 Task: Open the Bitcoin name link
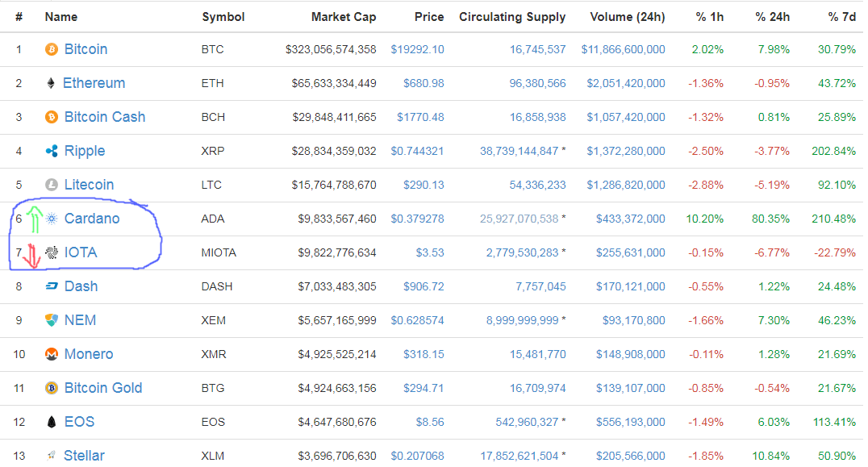(x=86, y=49)
